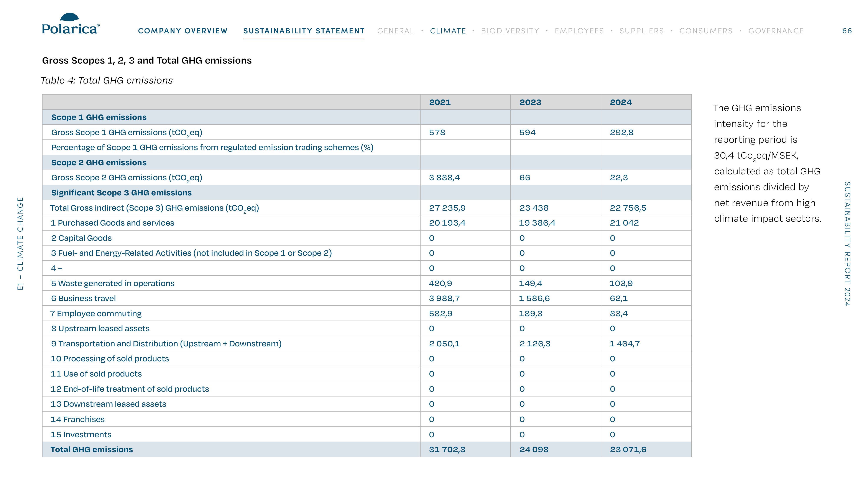Click Waste 2021 value 420,9
Image resolution: width=868 pixels, height=488 pixels.
[x=441, y=283]
